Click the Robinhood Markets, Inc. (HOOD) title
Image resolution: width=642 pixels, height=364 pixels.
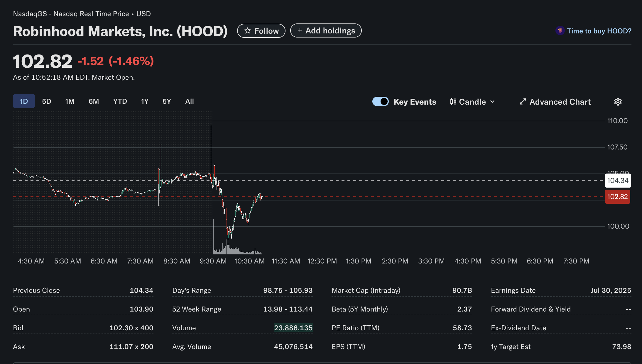[x=120, y=31]
